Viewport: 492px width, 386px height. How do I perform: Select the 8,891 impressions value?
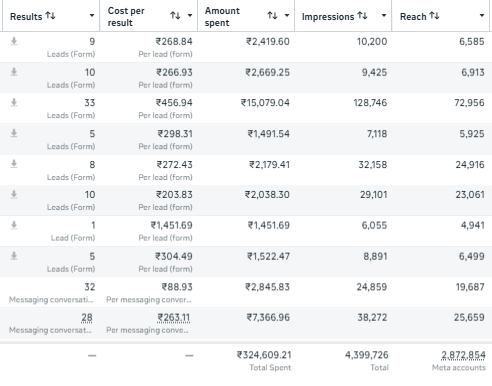point(375,256)
